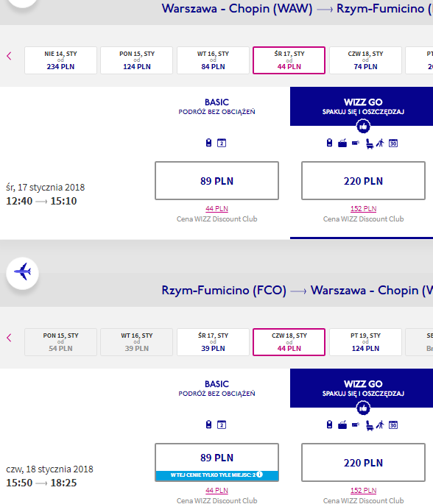Click outbound WIZZ GO thumbs-up recommended badge
The width and height of the screenshot is (433, 504).
pos(363,126)
